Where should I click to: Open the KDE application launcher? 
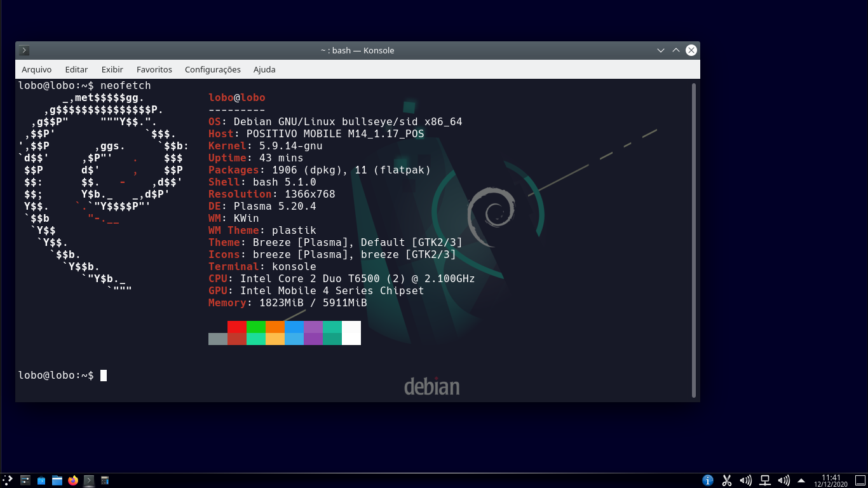click(8, 480)
